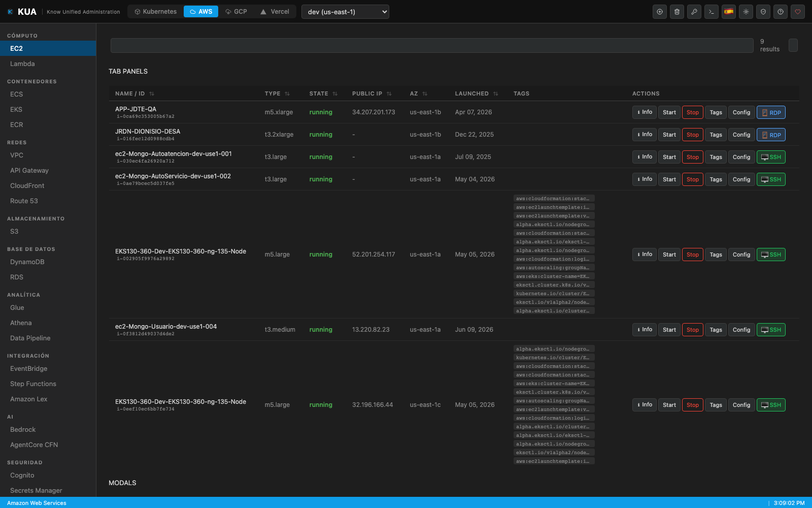The height and width of the screenshot is (508, 812).
Task: Open EKS in the sidebar
Action: coord(48,109)
